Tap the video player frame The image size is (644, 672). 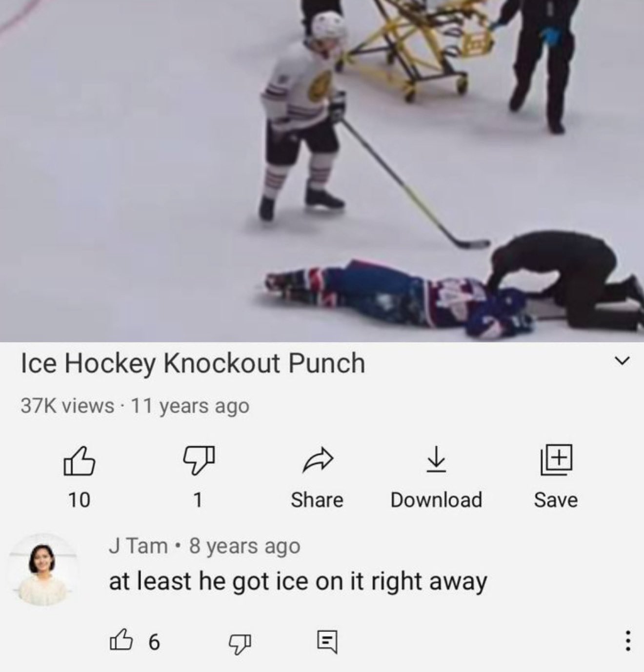pos(322,171)
